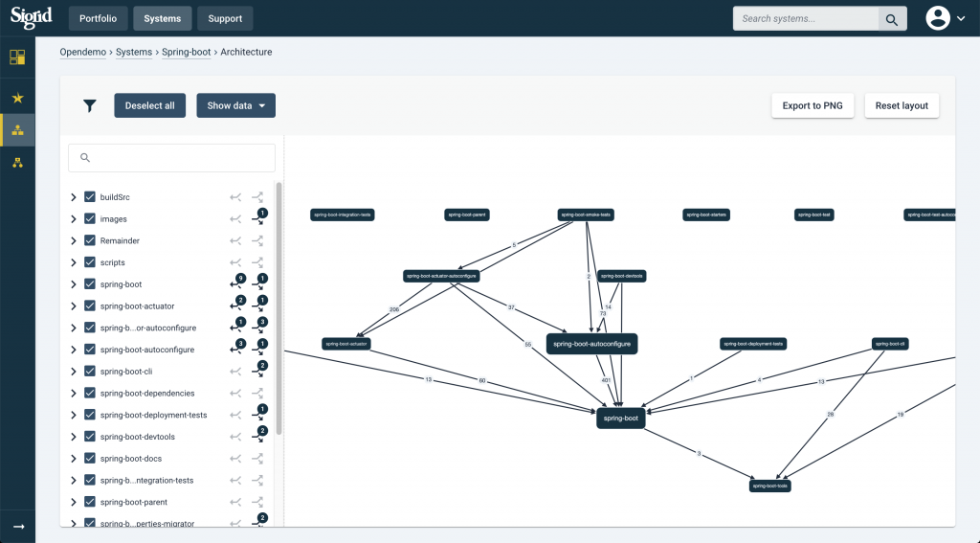The image size is (980, 543).
Task: Show incoming dependencies for scripts
Action: [x=235, y=262]
